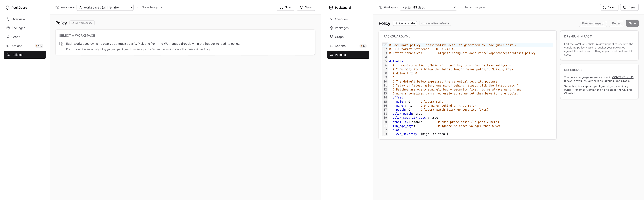Click Overview pulse icon in left window

[8, 19]
